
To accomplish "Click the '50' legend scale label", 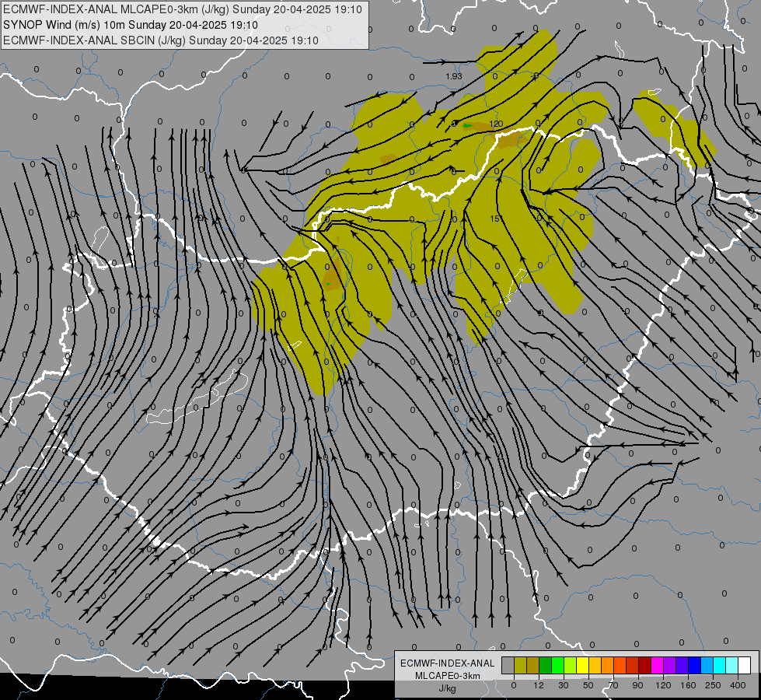I will coord(588,685).
